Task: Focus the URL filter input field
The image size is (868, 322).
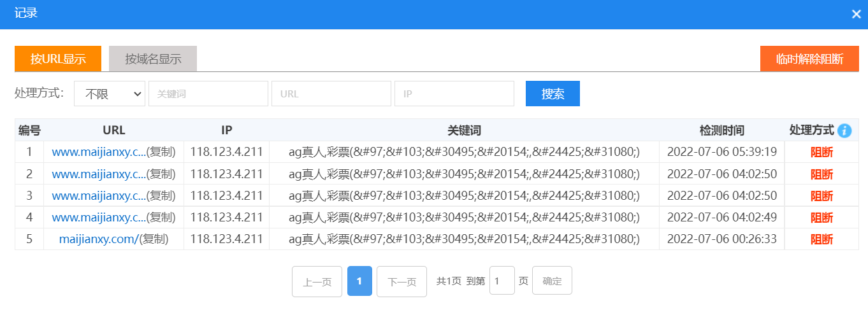Action: pyautogui.click(x=331, y=94)
